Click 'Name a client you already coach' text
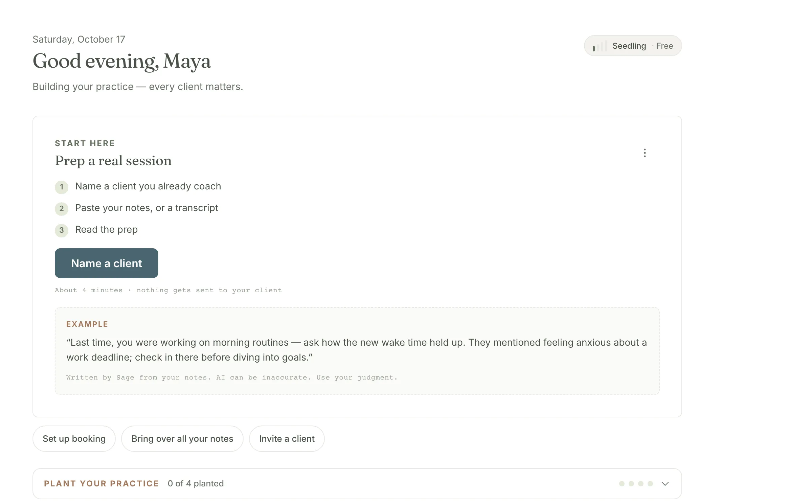 point(148,186)
